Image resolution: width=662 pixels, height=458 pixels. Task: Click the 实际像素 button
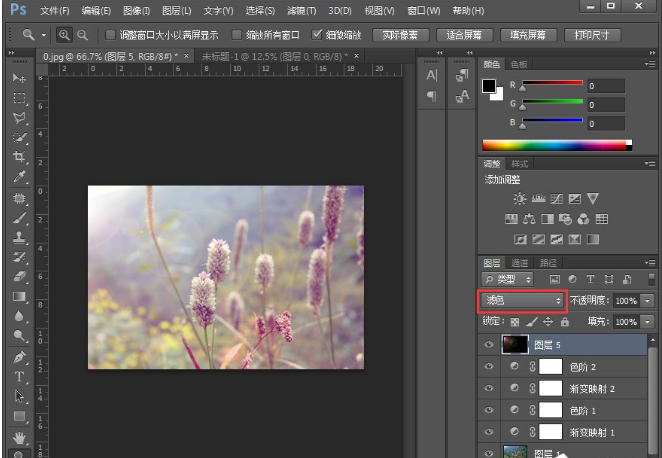click(x=403, y=34)
